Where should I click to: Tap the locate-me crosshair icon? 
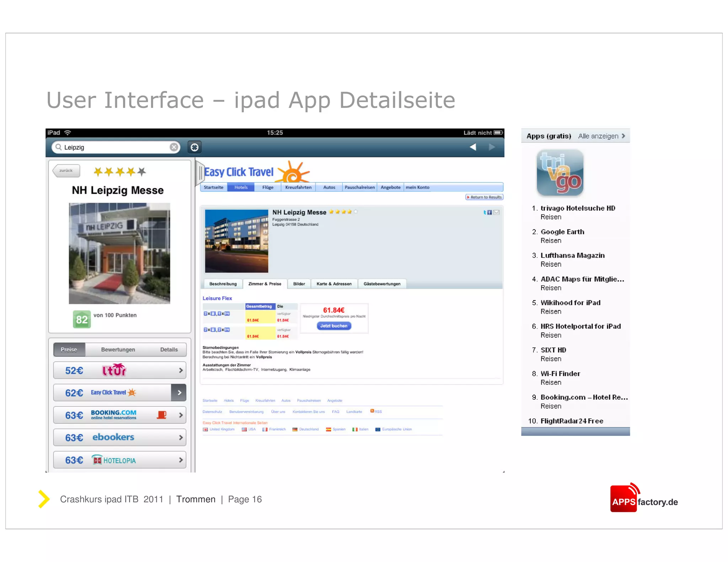tap(194, 147)
